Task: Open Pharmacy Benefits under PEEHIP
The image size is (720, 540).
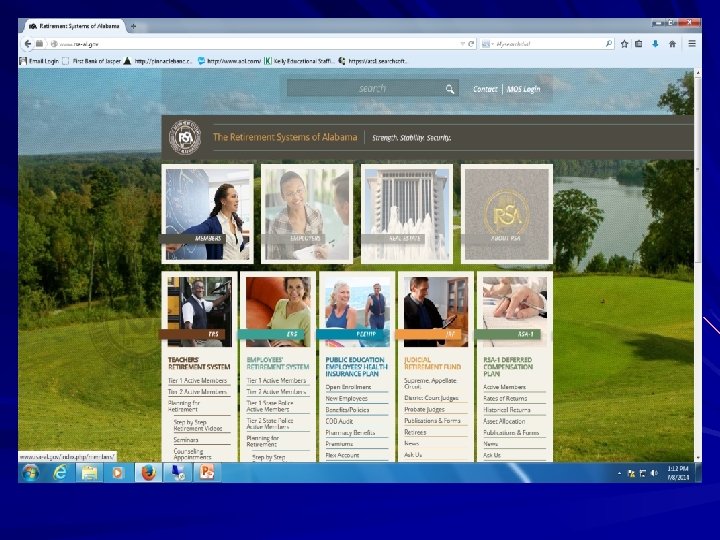Action: click(350, 433)
